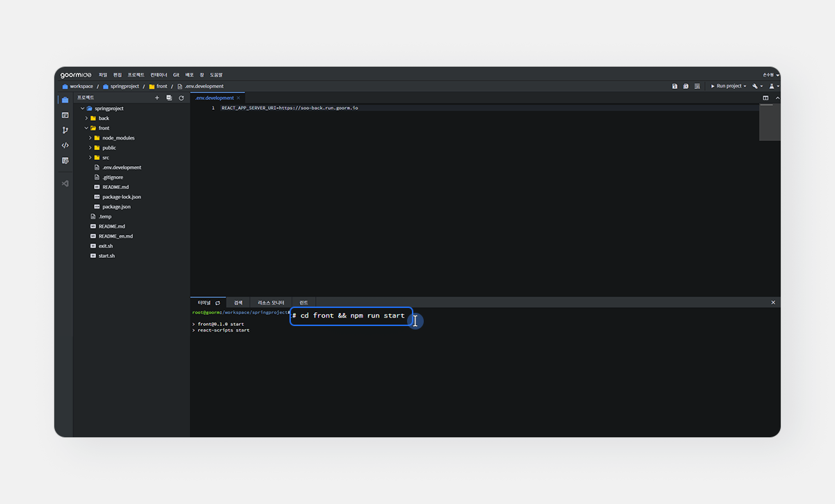Image resolution: width=835 pixels, height=504 pixels.
Task: Save the current file
Action: [674, 86]
